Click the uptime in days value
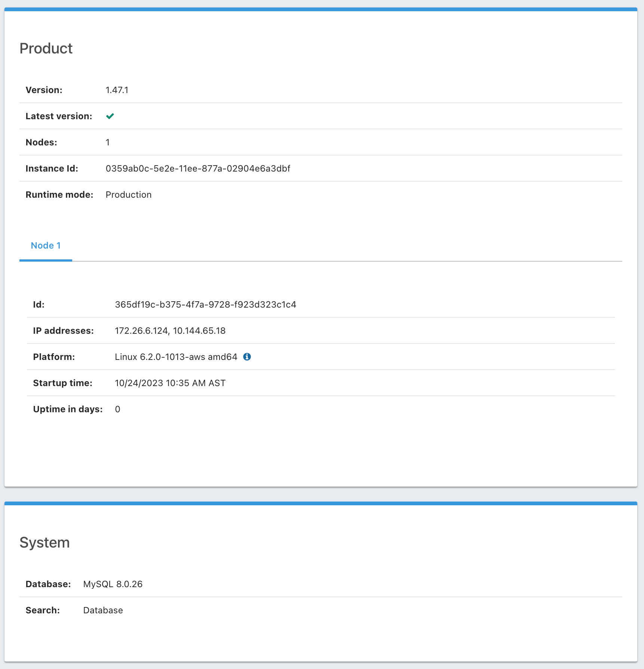The height and width of the screenshot is (669, 644). coord(117,409)
